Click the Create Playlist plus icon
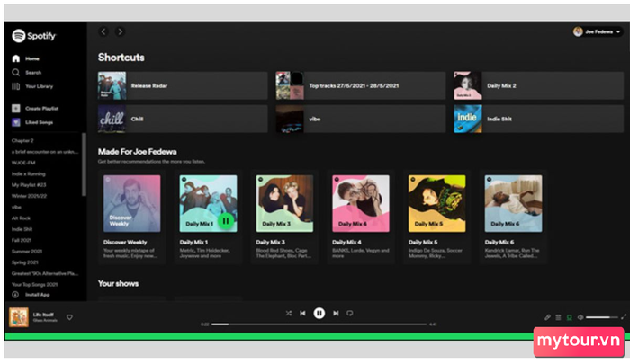Screen dimensions: 630x364 pos(15,109)
